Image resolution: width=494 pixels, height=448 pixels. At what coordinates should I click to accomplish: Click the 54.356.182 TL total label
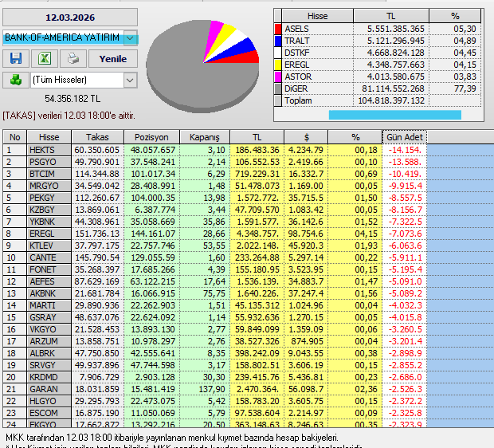click(73, 99)
